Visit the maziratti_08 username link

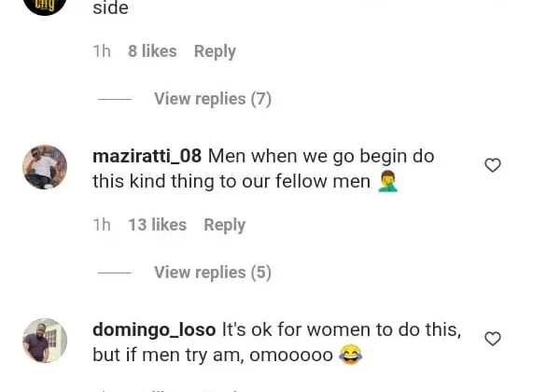(147, 156)
